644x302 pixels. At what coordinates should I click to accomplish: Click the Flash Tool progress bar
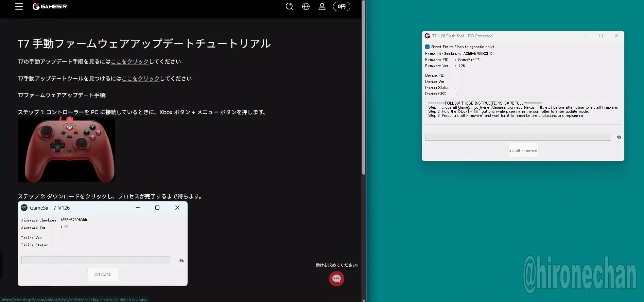(518, 137)
